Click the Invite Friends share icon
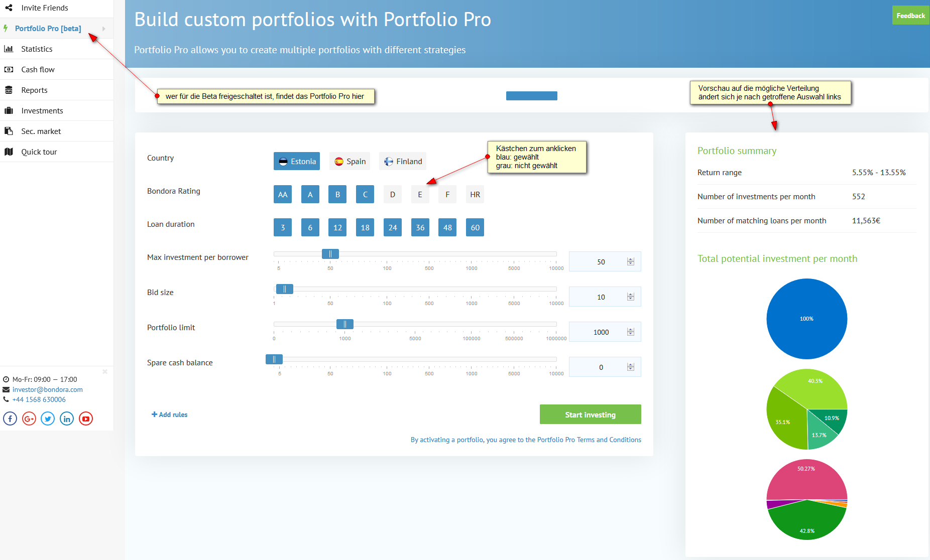 9,8
